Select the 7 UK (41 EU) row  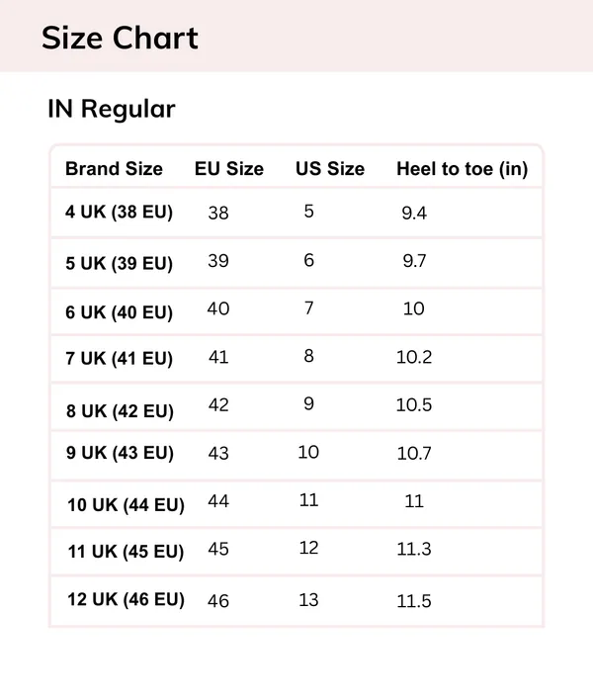coord(296,359)
